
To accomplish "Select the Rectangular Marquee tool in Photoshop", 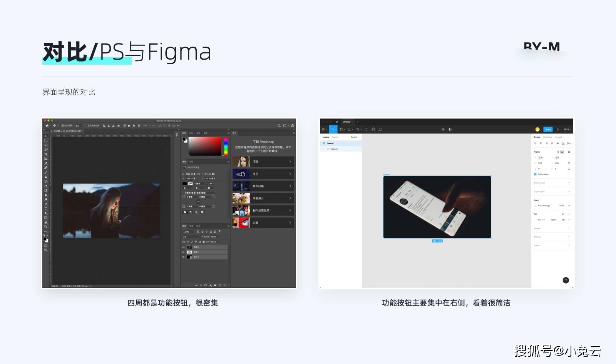I will coord(46,140).
